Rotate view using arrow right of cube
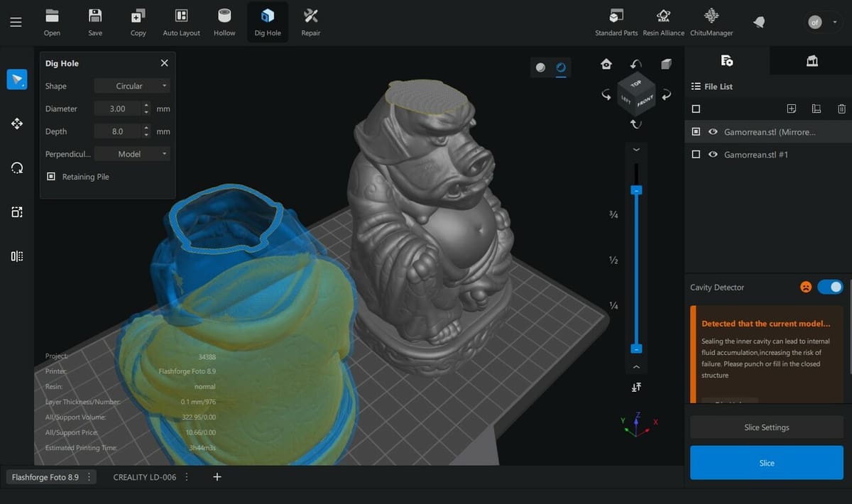Viewport: 852px width, 504px height. [666, 94]
